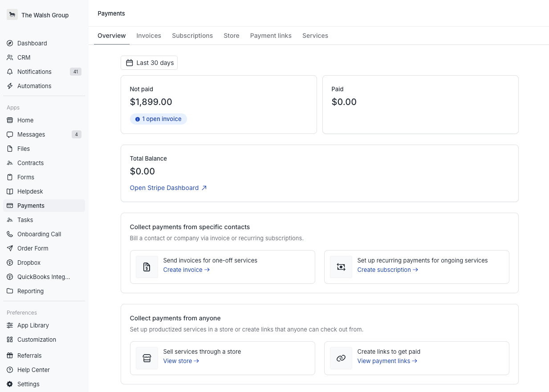Click the 1 open invoice badge
The height and width of the screenshot is (392, 549).
pyautogui.click(x=159, y=119)
